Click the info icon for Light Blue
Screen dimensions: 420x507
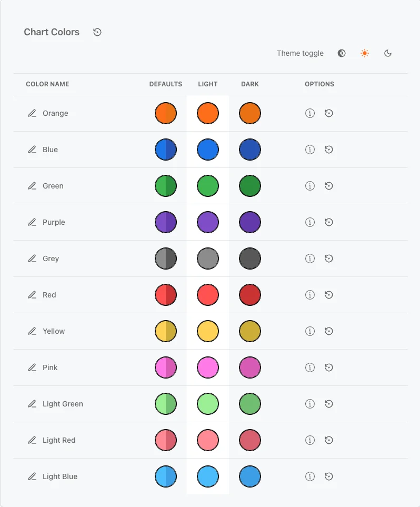[310, 476]
